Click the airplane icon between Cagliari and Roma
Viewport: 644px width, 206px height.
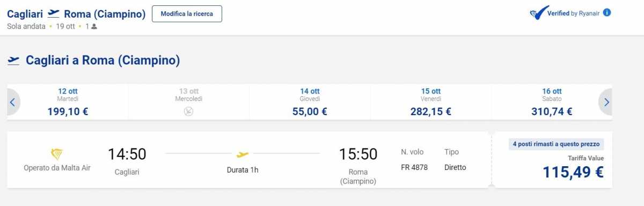(53, 13)
